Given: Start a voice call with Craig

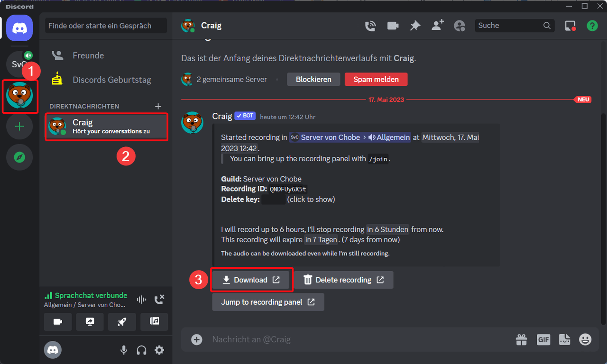Looking at the screenshot, I should point(370,26).
